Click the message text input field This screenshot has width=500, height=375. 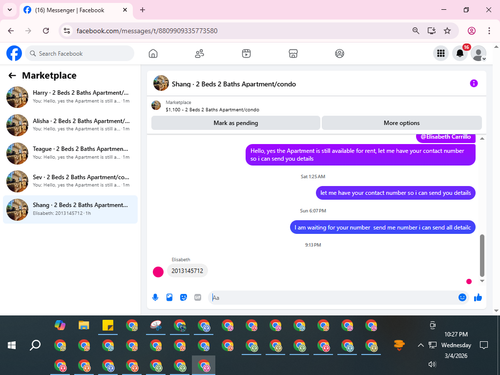pyautogui.click(x=333, y=297)
